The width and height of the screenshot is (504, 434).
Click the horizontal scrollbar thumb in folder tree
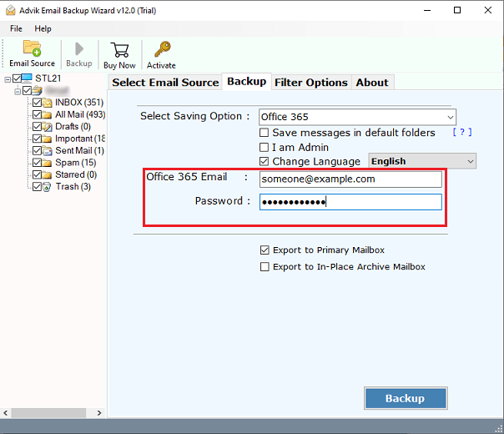(48, 413)
